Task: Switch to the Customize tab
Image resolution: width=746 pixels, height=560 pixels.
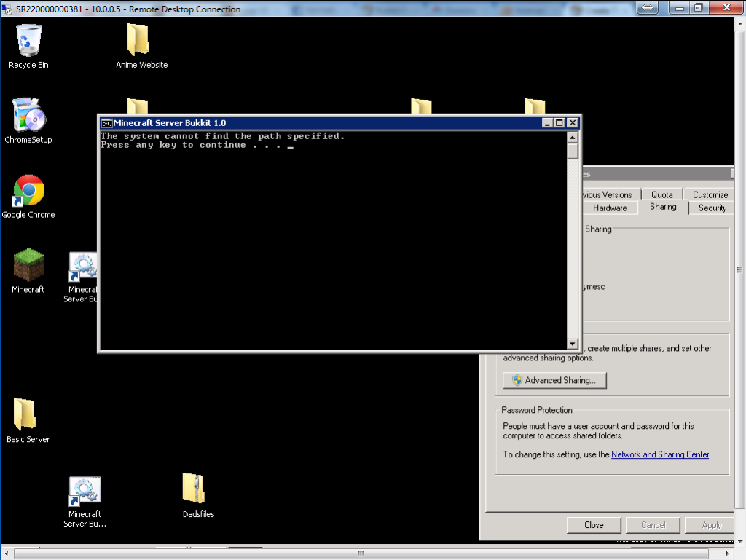Action: [x=708, y=194]
